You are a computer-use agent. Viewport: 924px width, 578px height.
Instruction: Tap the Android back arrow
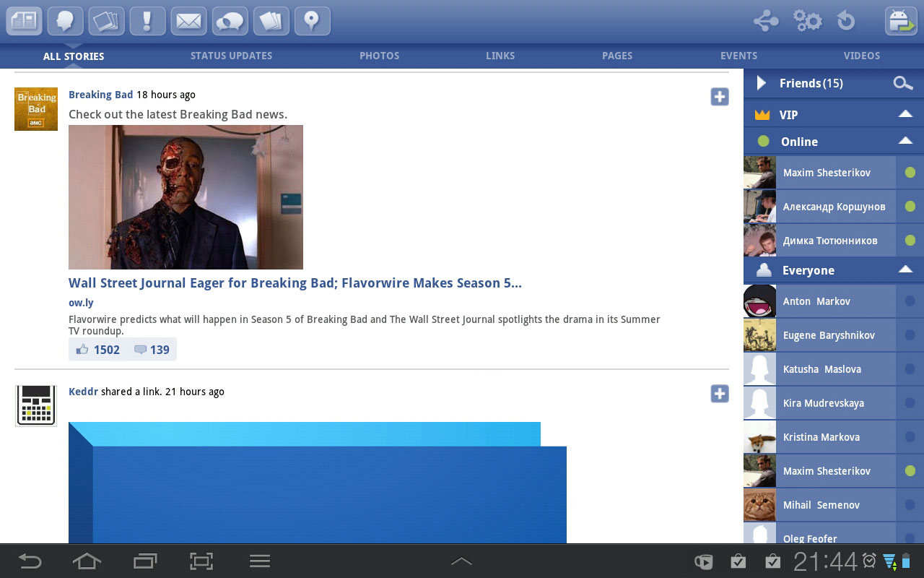point(30,561)
